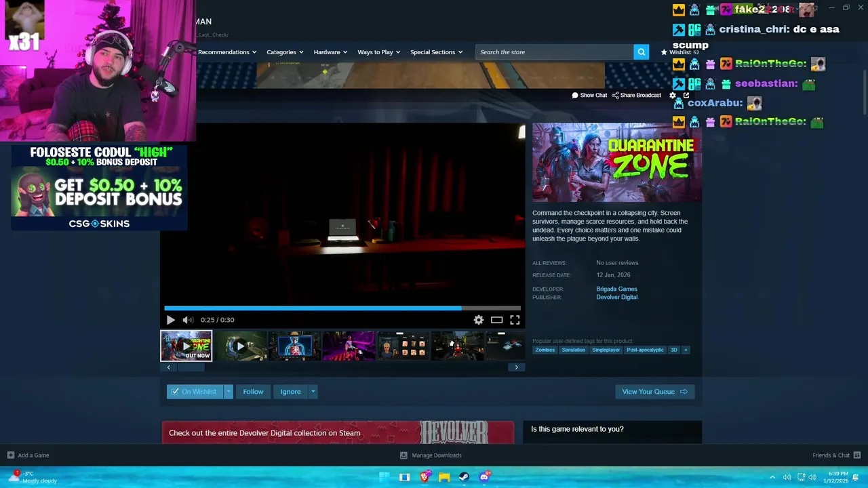Select the Simulation tag
This screenshot has width=868, height=488.
[573, 350]
